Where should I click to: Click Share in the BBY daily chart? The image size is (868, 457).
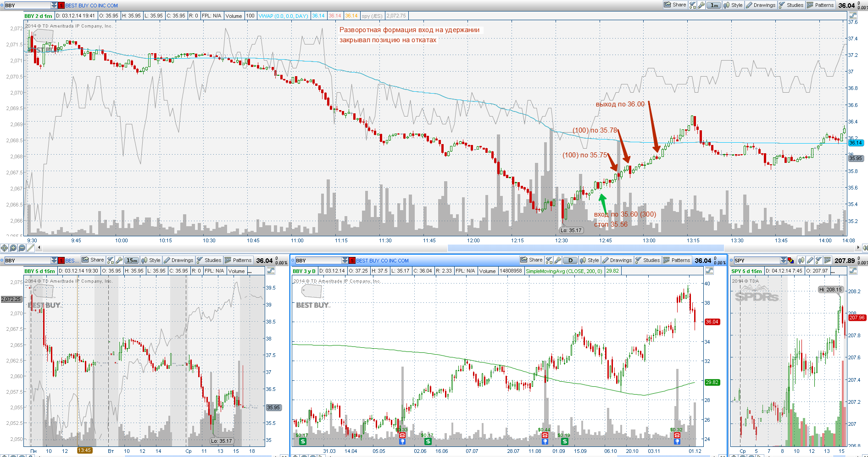click(x=532, y=260)
